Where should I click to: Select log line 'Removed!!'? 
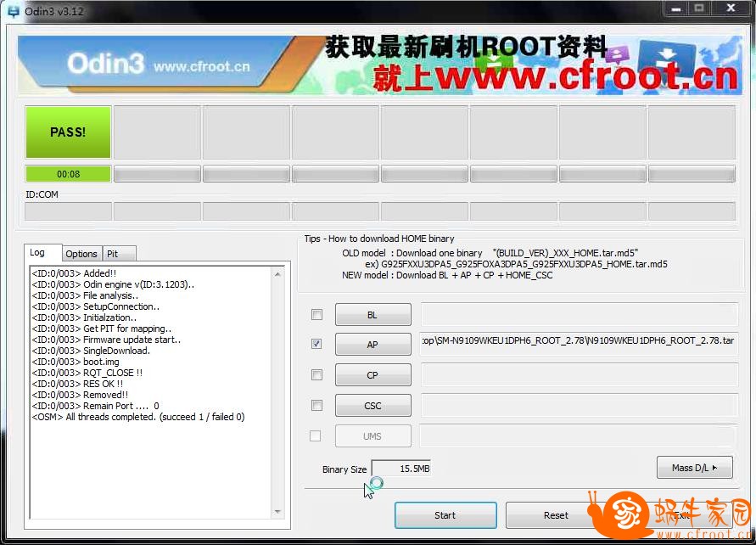point(80,395)
